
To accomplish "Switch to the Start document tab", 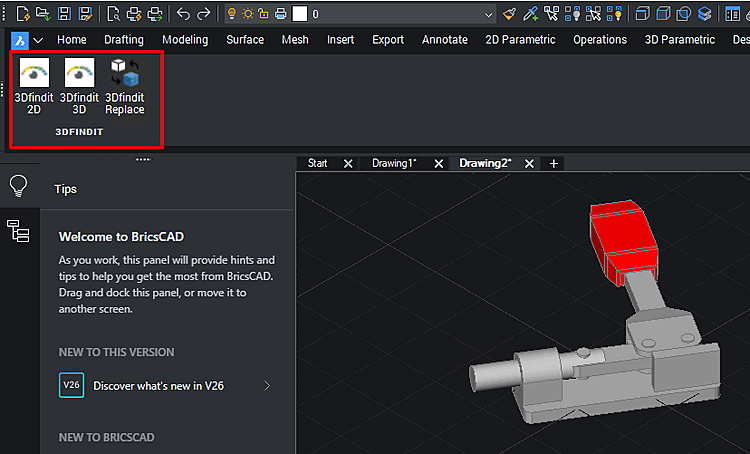I will point(318,163).
